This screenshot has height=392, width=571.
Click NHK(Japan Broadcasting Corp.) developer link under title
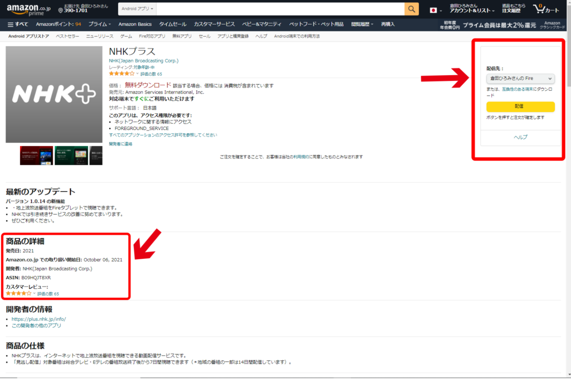tap(144, 60)
